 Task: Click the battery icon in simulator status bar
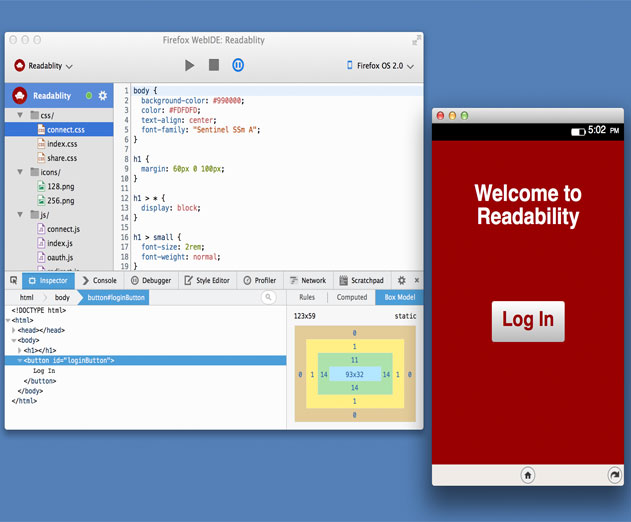[x=578, y=132]
